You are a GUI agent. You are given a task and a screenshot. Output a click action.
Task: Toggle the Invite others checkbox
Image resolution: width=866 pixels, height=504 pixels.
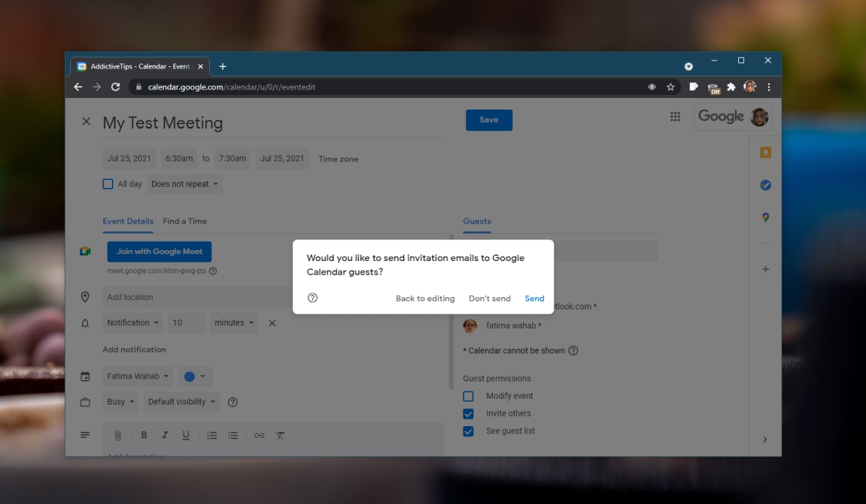pyautogui.click(x=468, y=414)
